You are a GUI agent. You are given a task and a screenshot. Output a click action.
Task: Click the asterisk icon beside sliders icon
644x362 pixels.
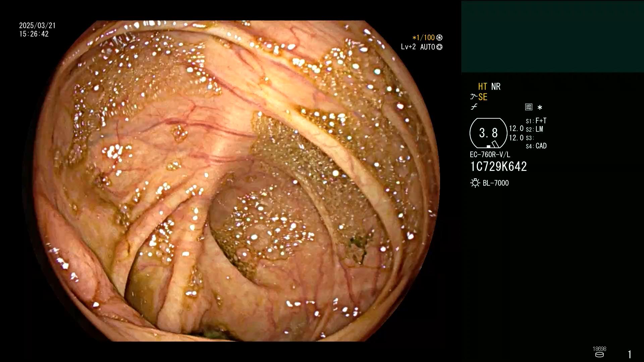pyautogui.click(x=540, y=108)
